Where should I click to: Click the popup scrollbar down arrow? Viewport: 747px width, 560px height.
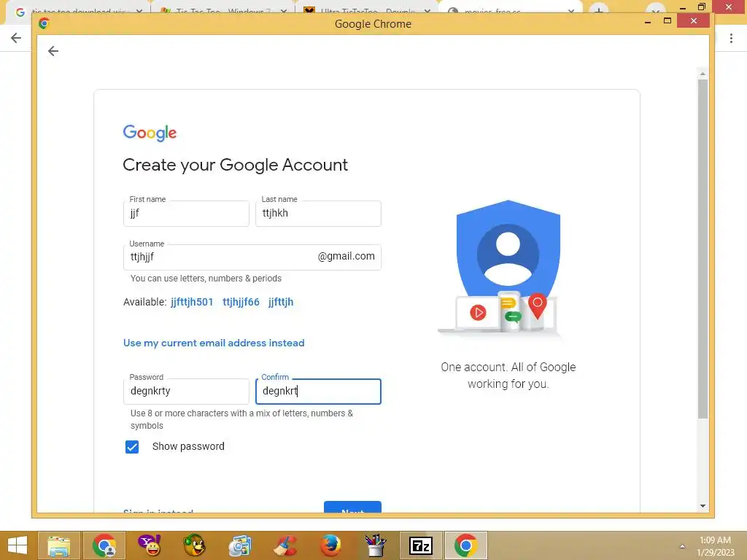click(x=703, y=506)
